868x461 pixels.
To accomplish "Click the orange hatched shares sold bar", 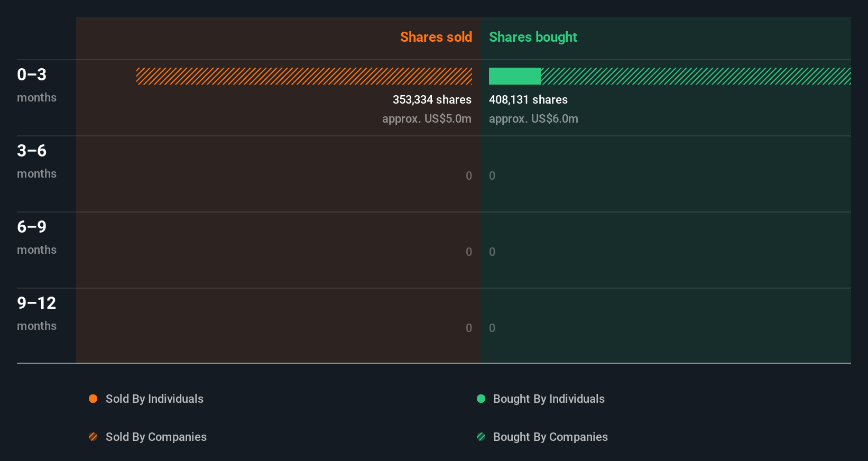I will pos(304,76).
